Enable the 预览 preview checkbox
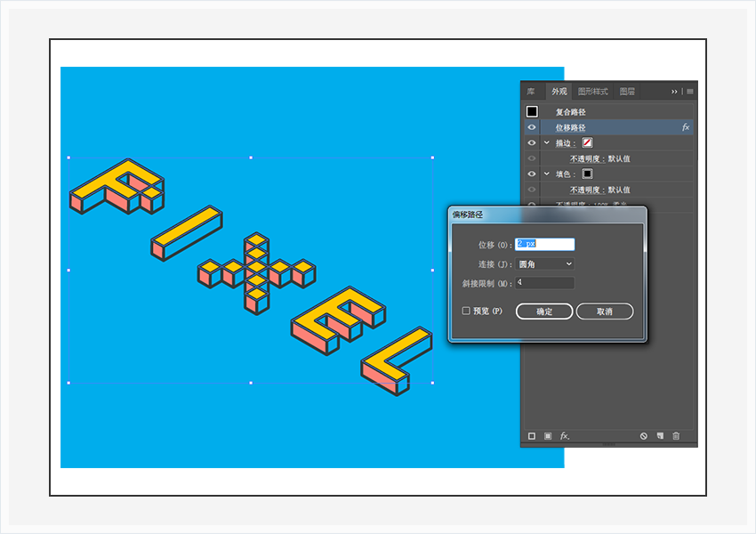Image resolution: width=756 pixels, height=534 pixels. coord(466,311)
